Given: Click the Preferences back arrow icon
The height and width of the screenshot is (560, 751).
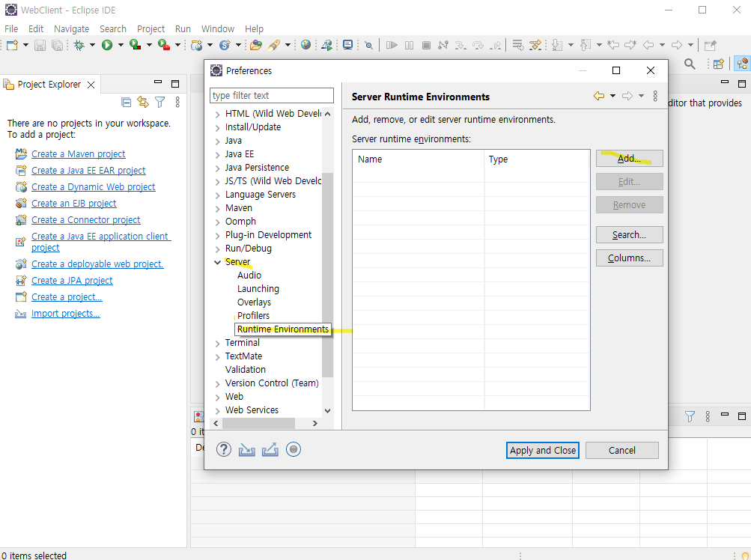Looking at the screenshot, I should point(599,96).
